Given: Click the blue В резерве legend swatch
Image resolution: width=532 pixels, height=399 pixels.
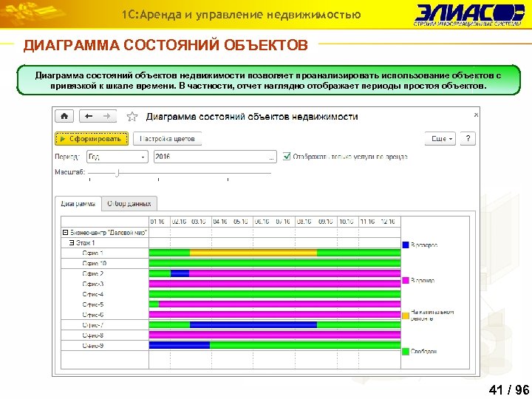Looking at the screenshot, I should 406,245.
